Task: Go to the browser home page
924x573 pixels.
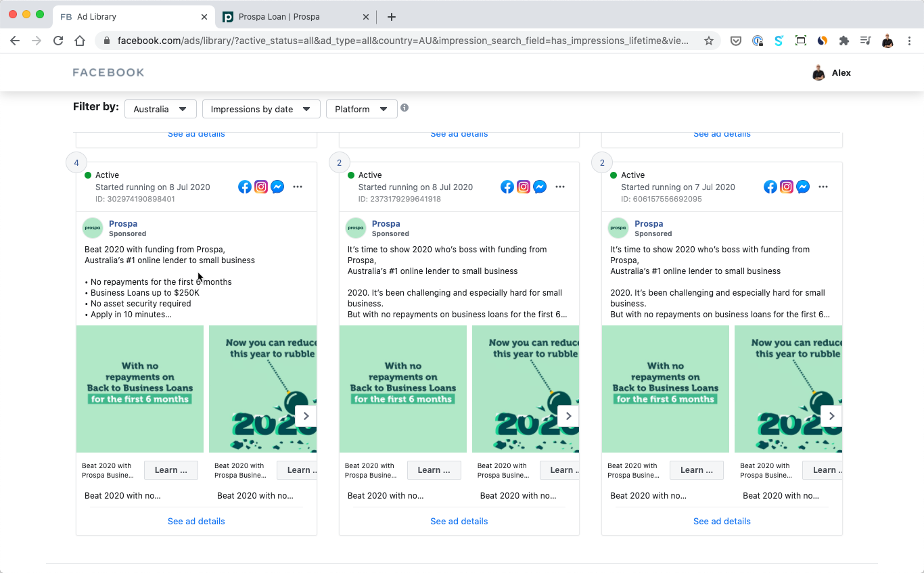Action: click(x=80, y=41)
